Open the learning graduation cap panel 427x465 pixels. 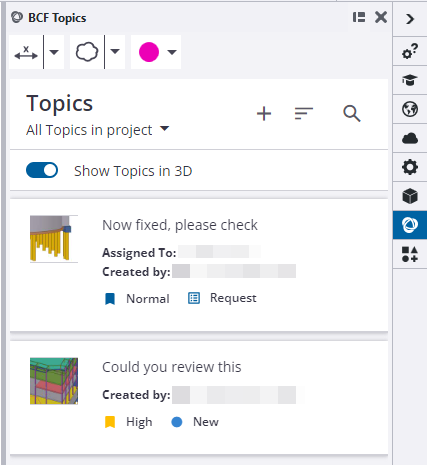[x=410, y=80]
